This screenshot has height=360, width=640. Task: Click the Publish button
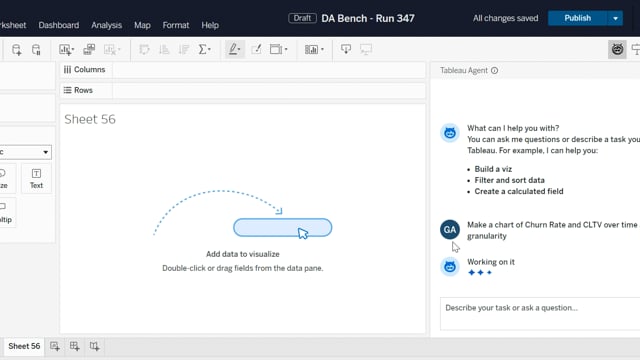[x=577, y=18]
